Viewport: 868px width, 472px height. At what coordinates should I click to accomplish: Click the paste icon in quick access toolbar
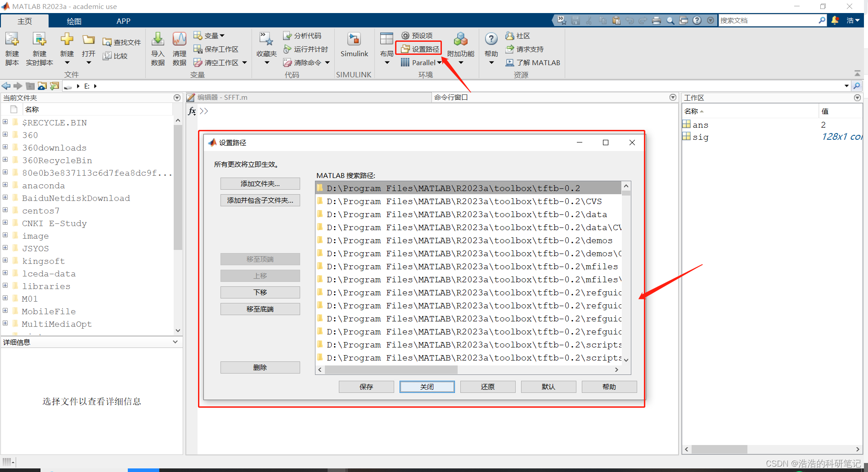click(x=616, y=21)
